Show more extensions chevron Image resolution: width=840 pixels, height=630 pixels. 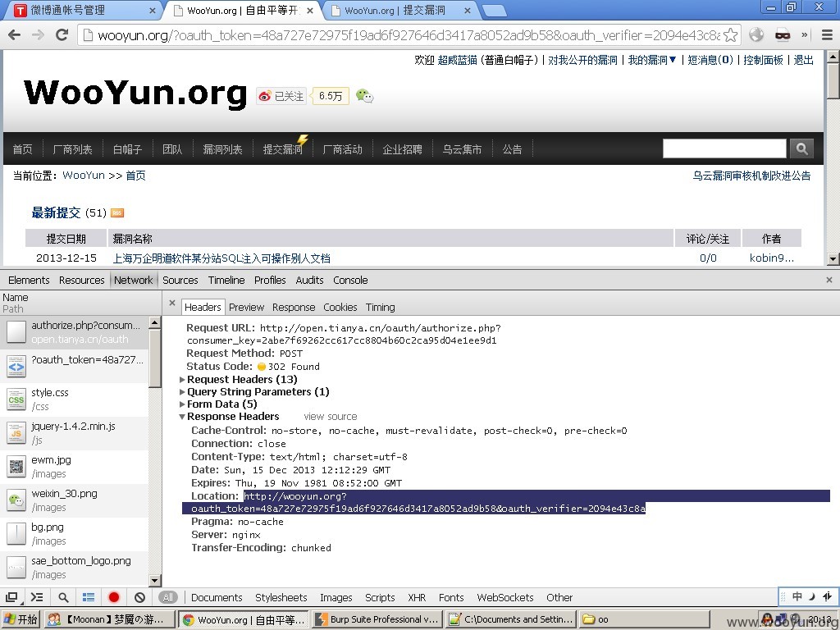tap(804, 35)
